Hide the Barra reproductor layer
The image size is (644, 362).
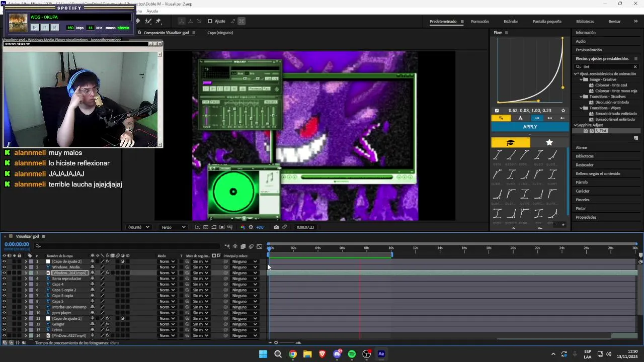(x=4, y=279)
